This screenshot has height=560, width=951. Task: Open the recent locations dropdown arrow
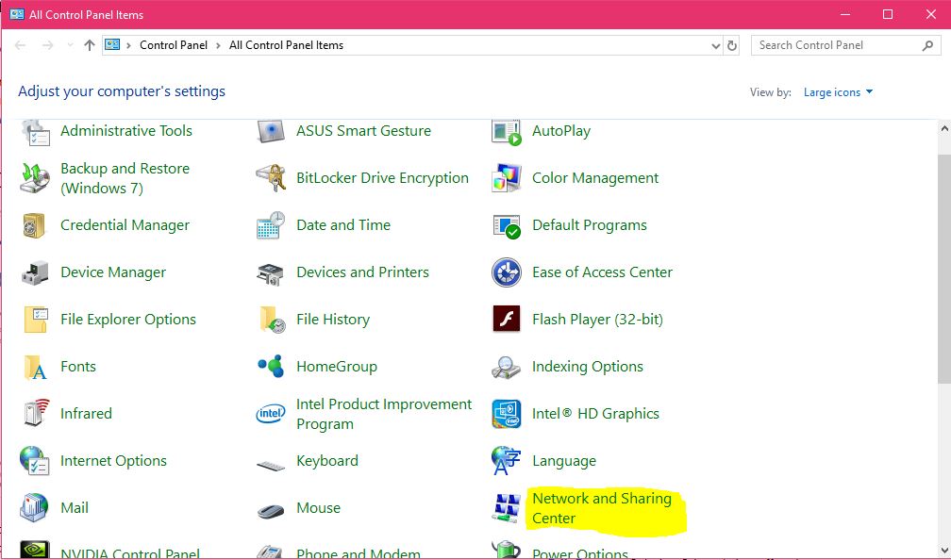click(x=71, y=45)
